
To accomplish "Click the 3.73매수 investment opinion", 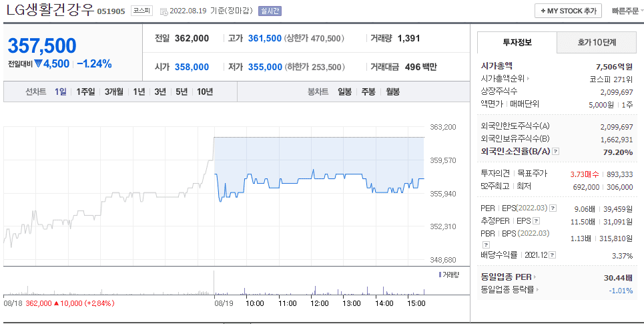I will tap(585, 175).
